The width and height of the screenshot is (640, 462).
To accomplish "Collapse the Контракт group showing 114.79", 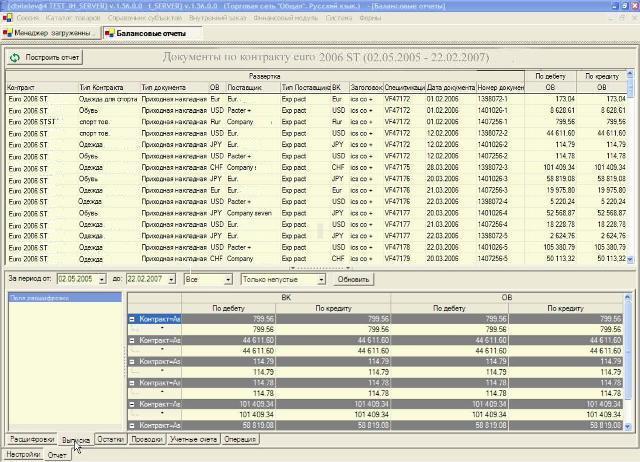I will tap(132, 362).
